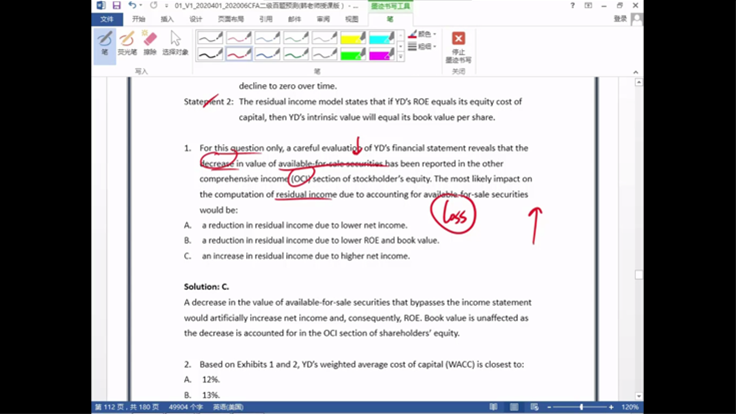
Task: Pick the thin red pen style
Action: pos(238,38)
